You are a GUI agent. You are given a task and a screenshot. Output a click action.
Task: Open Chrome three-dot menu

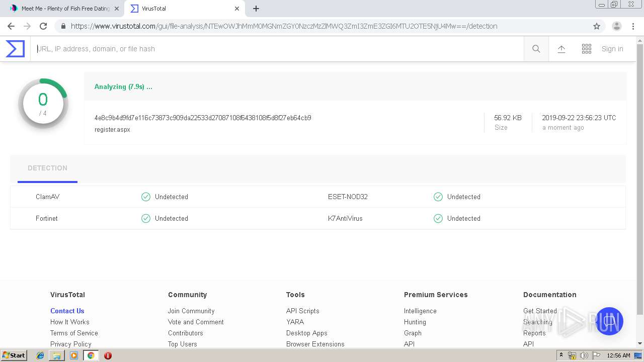point(633,26)
